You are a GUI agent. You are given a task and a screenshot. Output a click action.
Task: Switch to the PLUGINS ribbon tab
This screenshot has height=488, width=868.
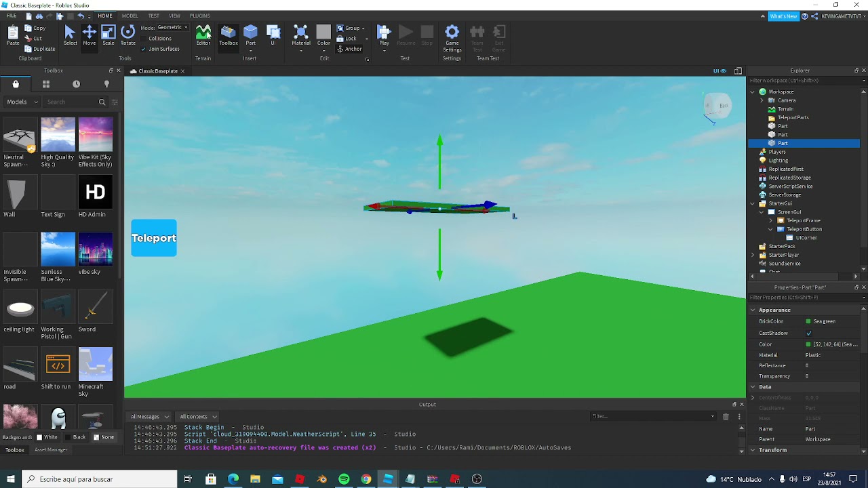[x=200, y=16]
